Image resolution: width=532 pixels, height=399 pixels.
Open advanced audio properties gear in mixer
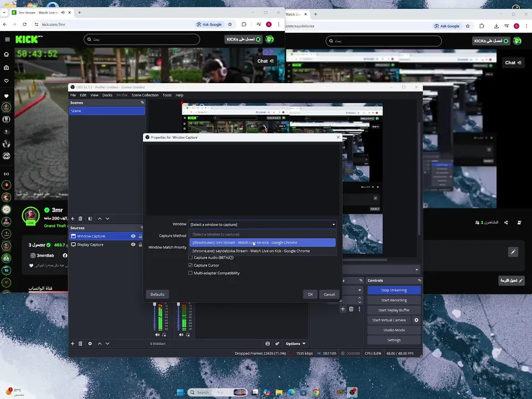277,344
